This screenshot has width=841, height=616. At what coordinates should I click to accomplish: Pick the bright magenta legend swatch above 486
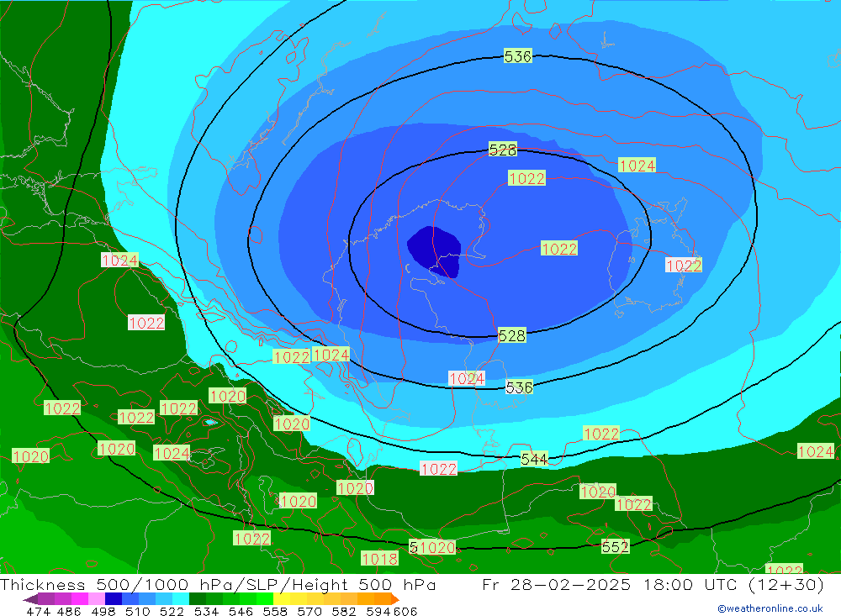click(79, 599)
